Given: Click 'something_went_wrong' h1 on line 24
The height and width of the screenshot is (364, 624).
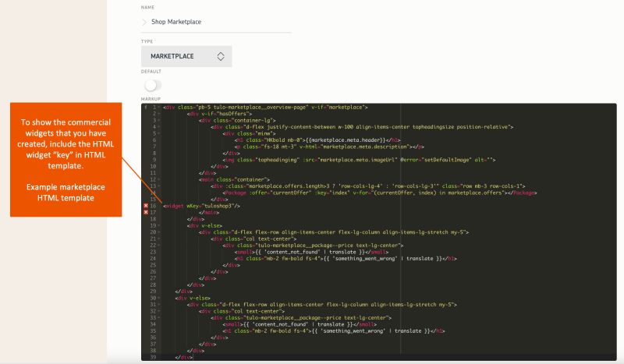Looking at the screenshot, I should point(346,259).
